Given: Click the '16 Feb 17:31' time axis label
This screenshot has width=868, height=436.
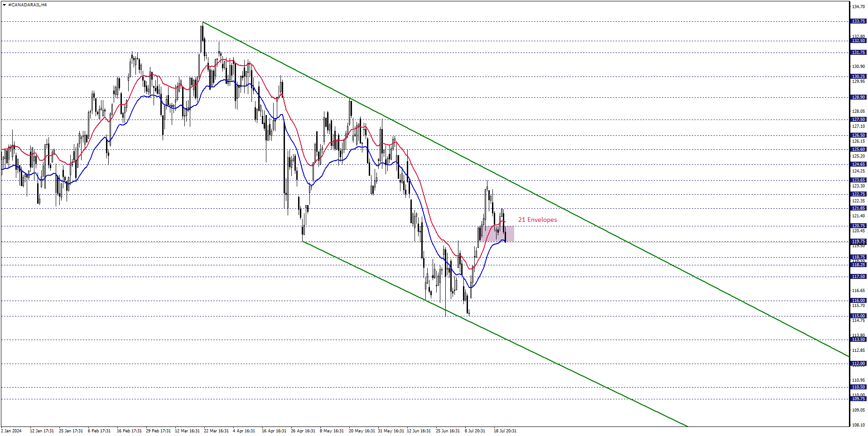Looking at the screenshot, I should pyautogui.click(x=129, y=431).
